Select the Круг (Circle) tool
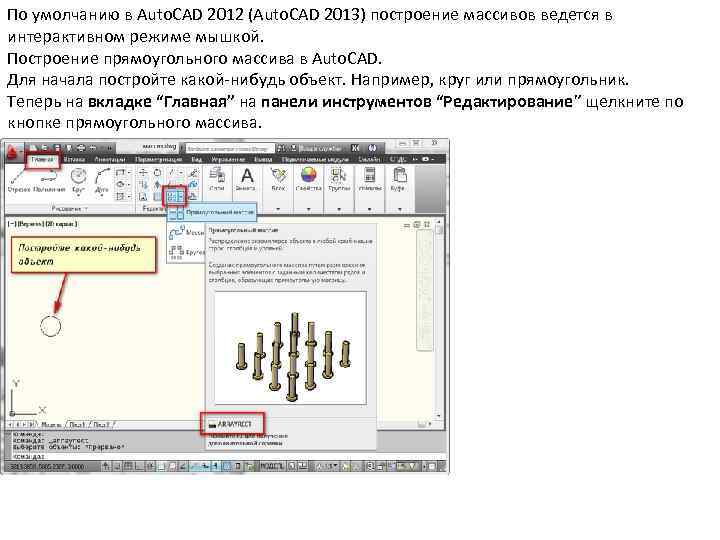This screenshot has height=540, width=720. (79, 180)
